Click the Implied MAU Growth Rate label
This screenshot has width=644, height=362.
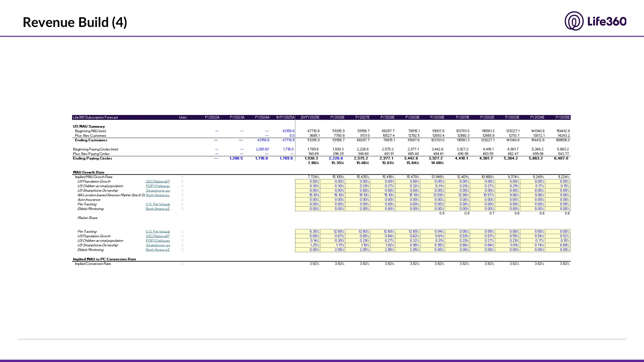click(x=94, y=177)
